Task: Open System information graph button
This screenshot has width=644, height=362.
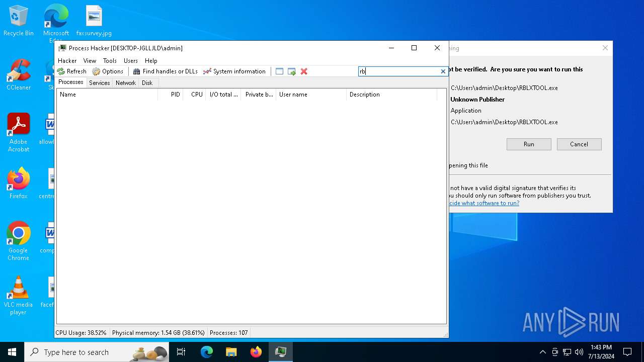Action: click(x=234, y=71)
